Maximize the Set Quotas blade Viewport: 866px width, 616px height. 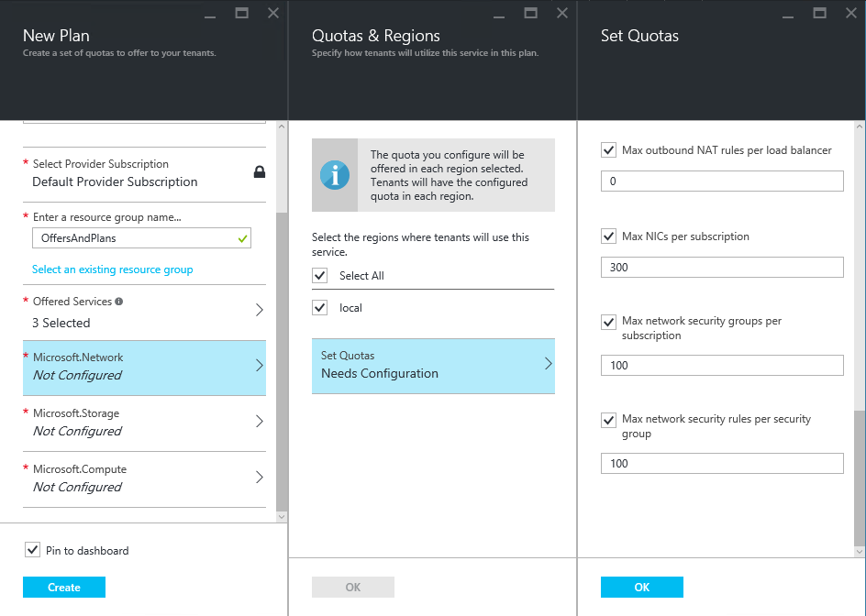[819, 13]
